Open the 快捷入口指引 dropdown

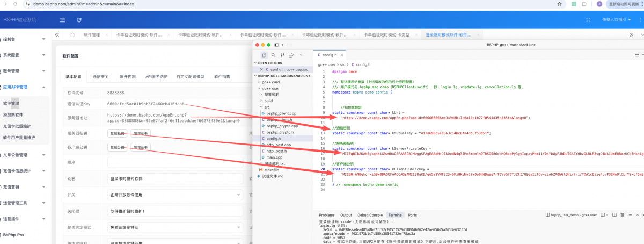[616, 20]
